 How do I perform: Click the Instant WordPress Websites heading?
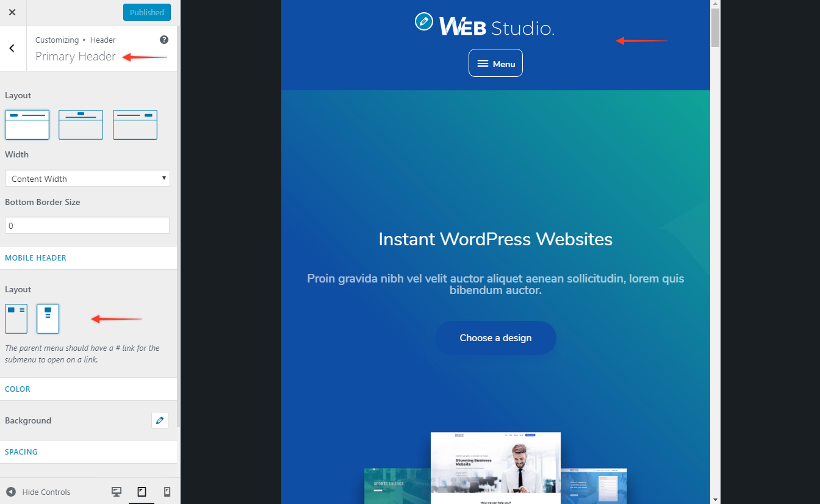tap(495, 239)
